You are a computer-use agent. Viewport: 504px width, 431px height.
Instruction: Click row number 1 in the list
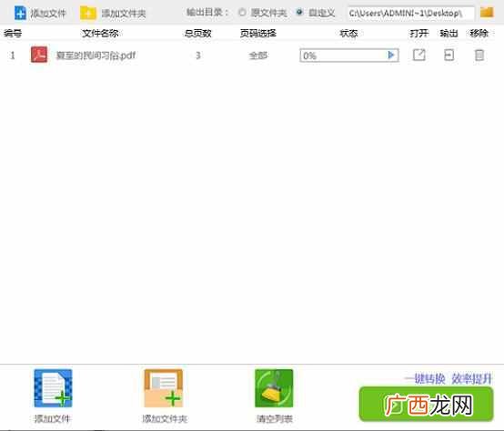click(x=13, y=55)
